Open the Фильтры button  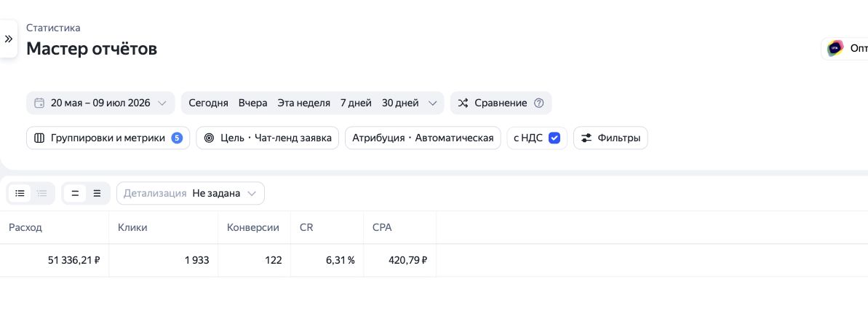[610, 138]
